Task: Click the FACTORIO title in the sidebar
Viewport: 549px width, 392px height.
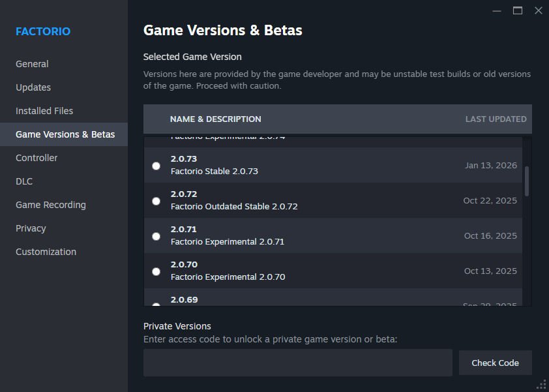Action: tap(42, 31)
